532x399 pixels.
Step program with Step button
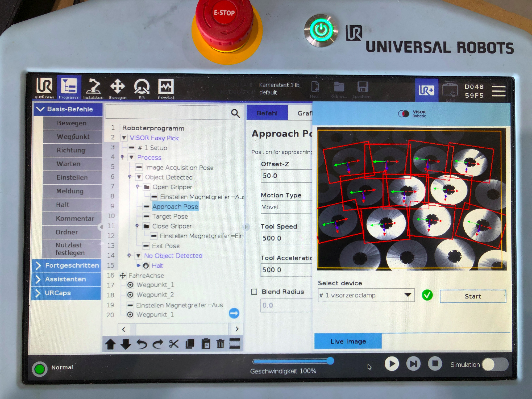tap(413, 364)
